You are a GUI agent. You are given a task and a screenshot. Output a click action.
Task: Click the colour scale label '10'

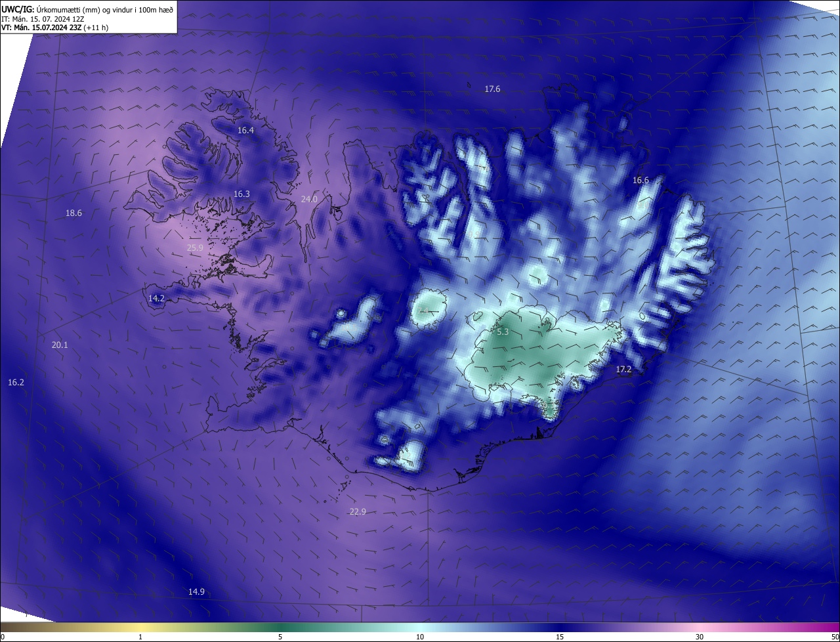[420, 637]
